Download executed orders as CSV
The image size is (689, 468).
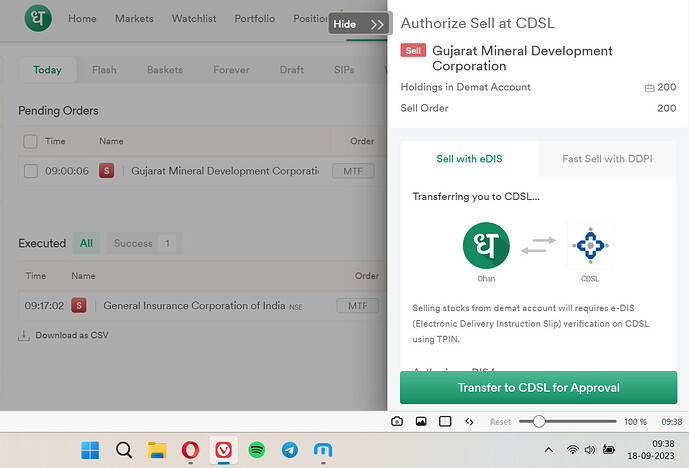[63, 335]
